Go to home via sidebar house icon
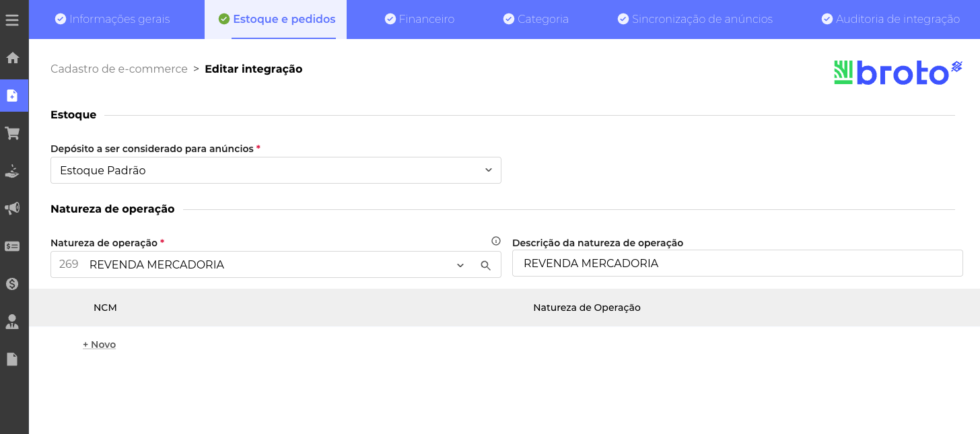This screenshot has height=434, width=980. coord(12,58)
